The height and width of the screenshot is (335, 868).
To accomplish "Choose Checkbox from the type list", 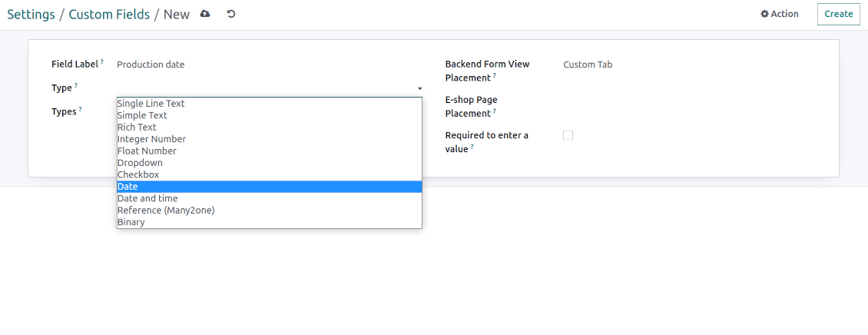I will pos(269,175).
